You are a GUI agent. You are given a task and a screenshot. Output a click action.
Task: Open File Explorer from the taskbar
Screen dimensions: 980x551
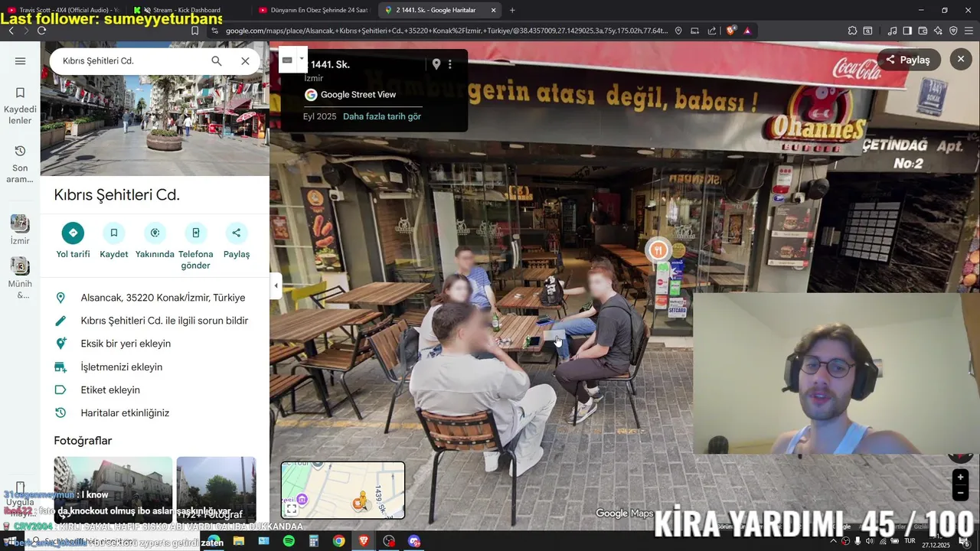click(x=238, y=541)
